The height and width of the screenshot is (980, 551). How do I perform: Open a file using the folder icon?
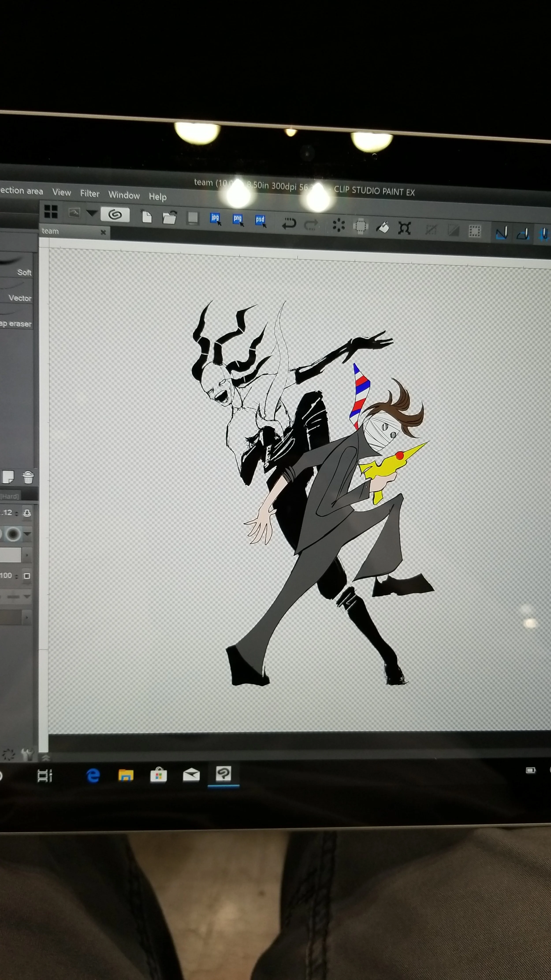tap(169, 217)
